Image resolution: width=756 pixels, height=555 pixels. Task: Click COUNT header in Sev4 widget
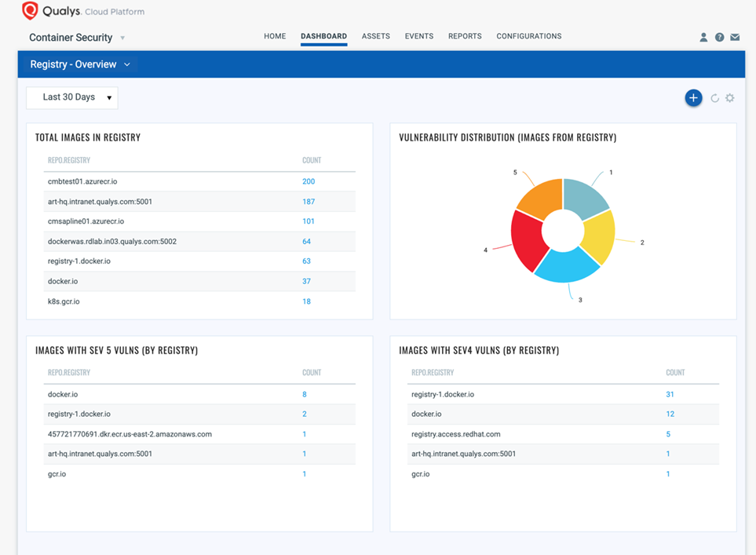click(675, 373)
